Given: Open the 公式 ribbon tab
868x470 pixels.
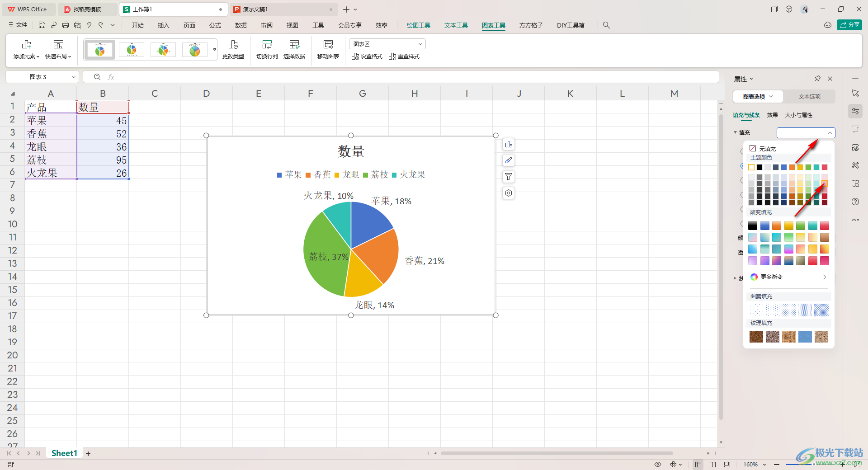Looking at the screenshot, I should [215, 25].
